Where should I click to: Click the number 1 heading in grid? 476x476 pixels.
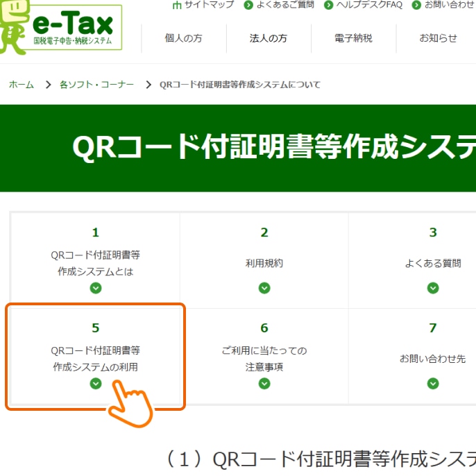click(96, 232)
